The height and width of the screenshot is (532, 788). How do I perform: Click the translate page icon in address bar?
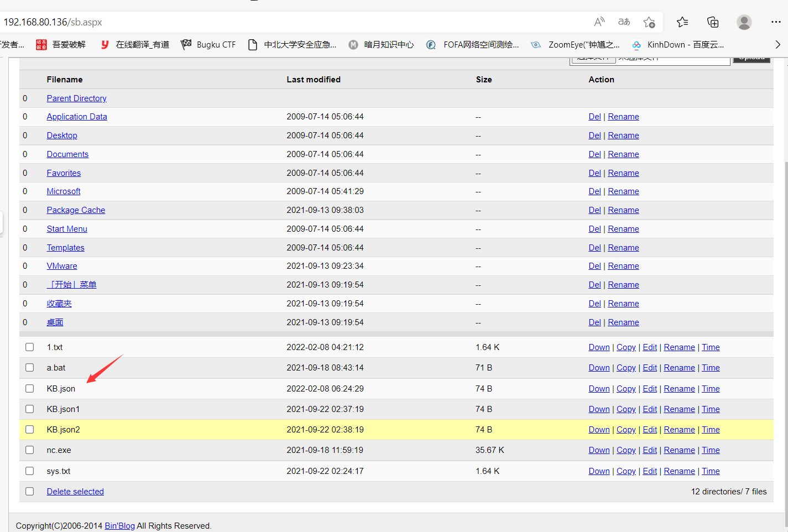click(624, 22)
